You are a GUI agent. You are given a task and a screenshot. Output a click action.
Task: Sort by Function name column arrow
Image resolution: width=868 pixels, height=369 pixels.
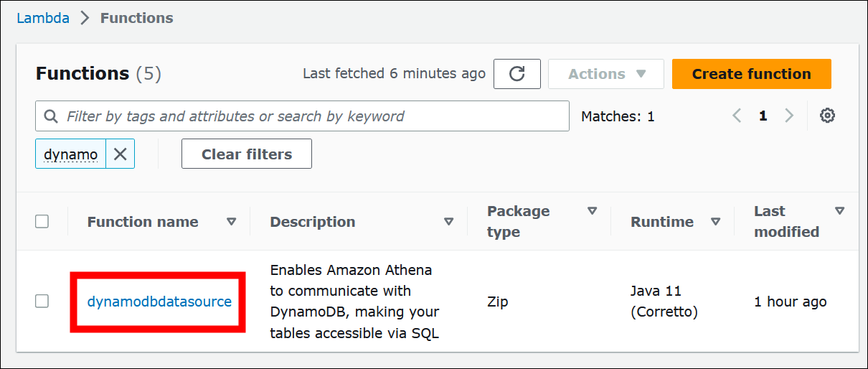[x=231, y=222]
